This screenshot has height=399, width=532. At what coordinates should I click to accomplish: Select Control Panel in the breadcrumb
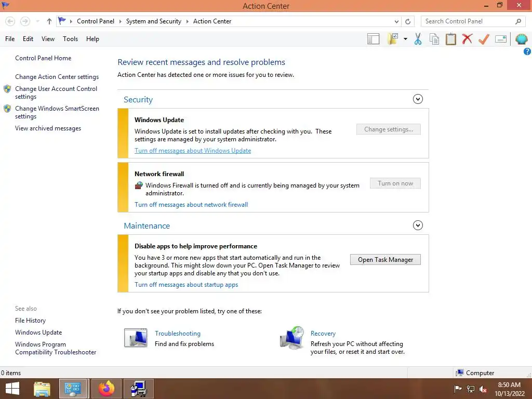click(96, 21)
